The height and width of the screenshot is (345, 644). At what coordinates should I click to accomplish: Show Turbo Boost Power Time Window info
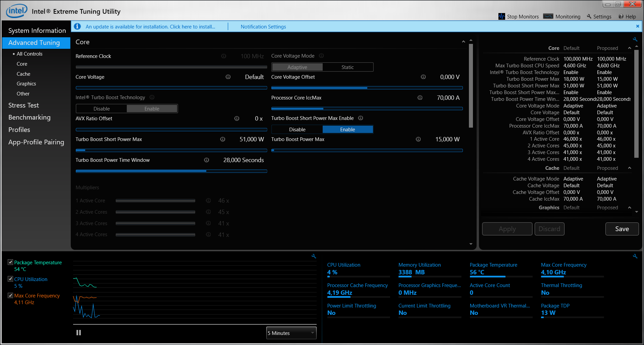tap(207, 160)
